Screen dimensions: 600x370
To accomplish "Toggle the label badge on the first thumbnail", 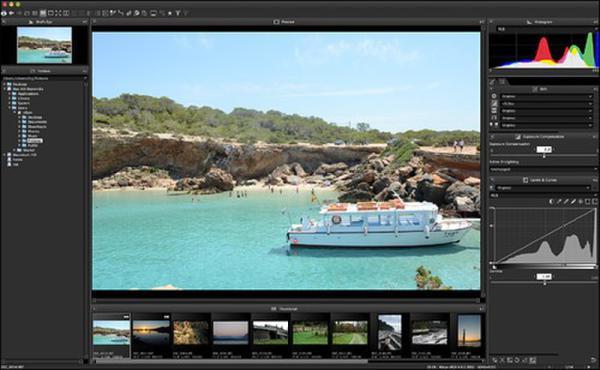I will click(126, 317).
